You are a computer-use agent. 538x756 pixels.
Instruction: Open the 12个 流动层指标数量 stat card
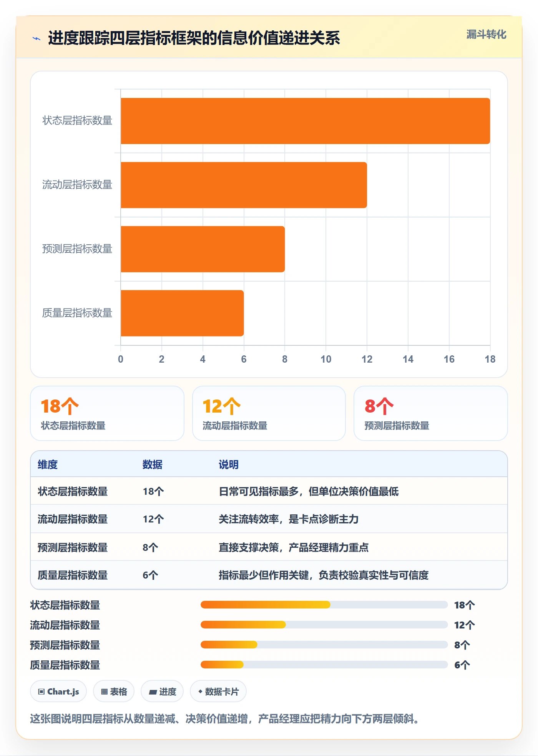(x=269, y=413)
